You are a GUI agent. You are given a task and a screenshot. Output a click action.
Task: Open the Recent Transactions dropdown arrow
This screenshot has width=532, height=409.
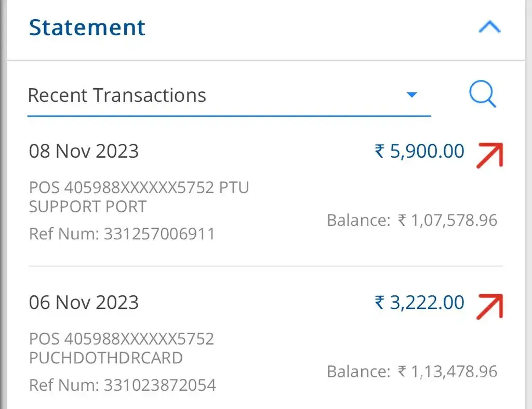coord(412,95)
